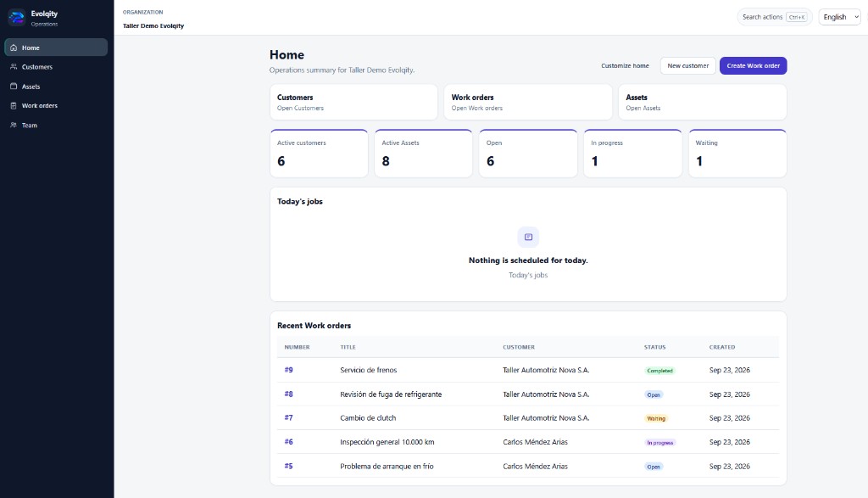Click the Work orders clipboard icon in sidebar
This screenshot has height=498, width=868.
14,106
